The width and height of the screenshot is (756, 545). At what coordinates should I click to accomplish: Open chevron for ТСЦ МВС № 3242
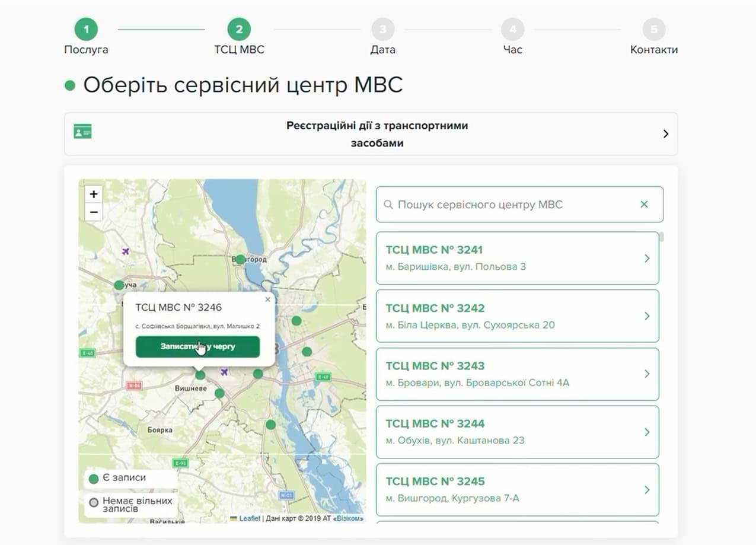point(647,316)
